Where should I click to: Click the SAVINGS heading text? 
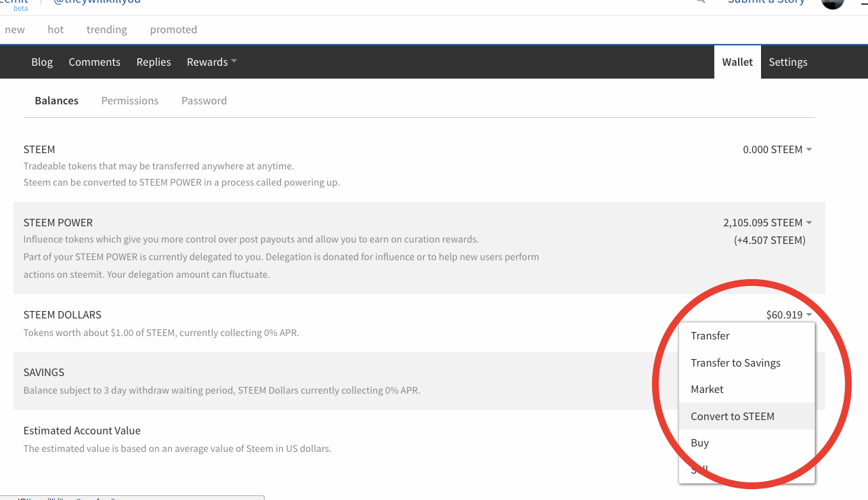(x=44, y=372)
